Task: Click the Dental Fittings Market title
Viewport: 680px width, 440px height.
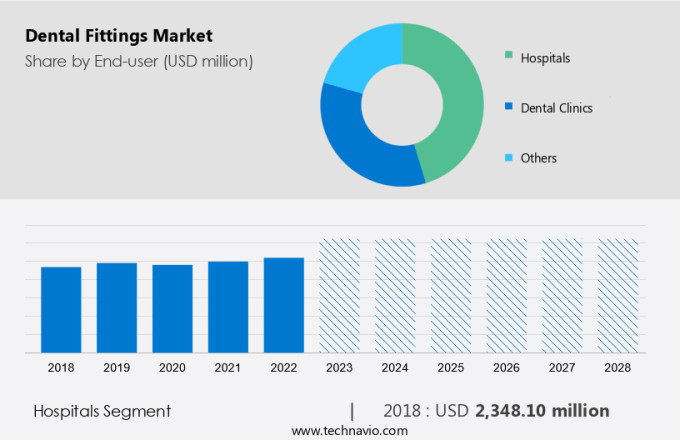Action: point(118,37)
